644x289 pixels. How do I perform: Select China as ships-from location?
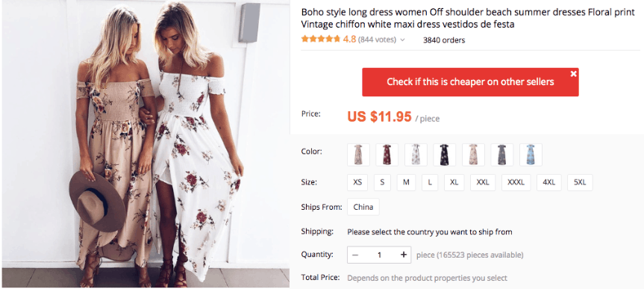coord(363,207)
